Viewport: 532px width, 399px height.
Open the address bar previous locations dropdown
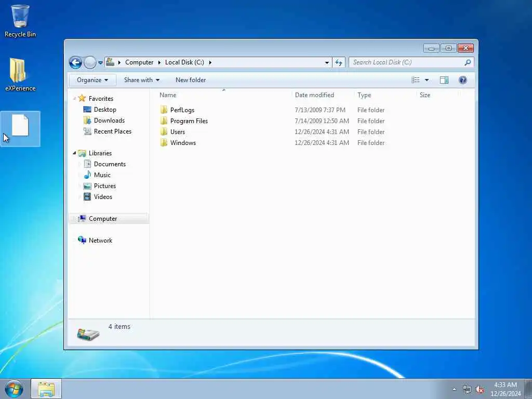[327, 62]
